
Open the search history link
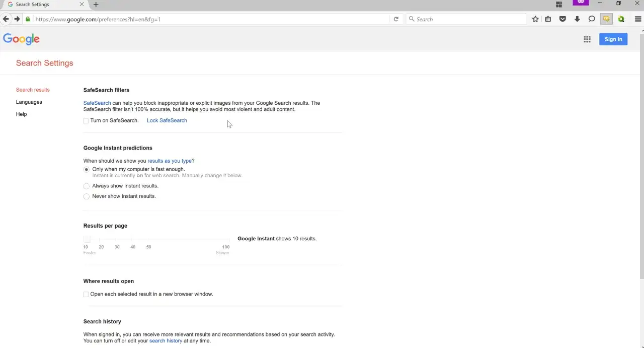[x=166, y=340]
